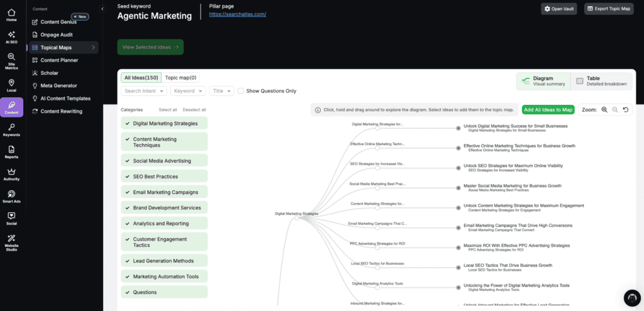Zoom out of the diagram
This screenshot has height=311, width=644.
coord(615,109)
